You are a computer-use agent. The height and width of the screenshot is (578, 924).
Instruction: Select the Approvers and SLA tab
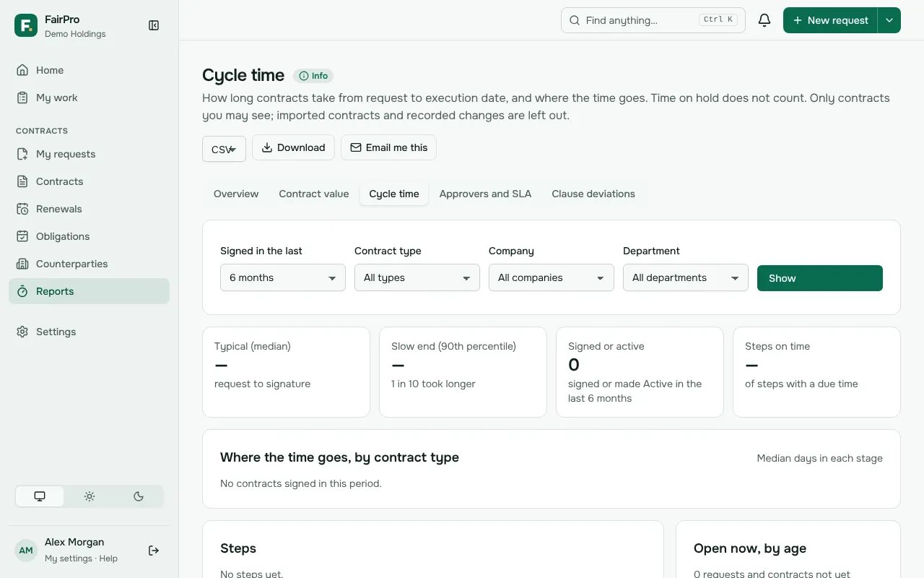click(x=485, y=194)
